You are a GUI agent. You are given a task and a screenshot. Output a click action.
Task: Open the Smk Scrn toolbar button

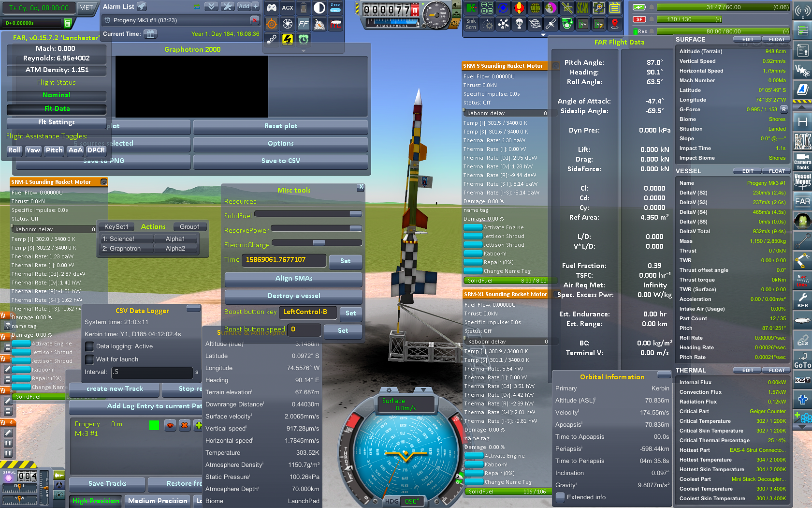(x=471, y=24)
